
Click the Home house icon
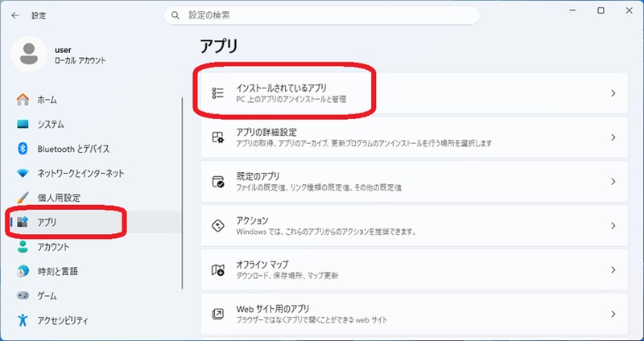coord(23,100)
